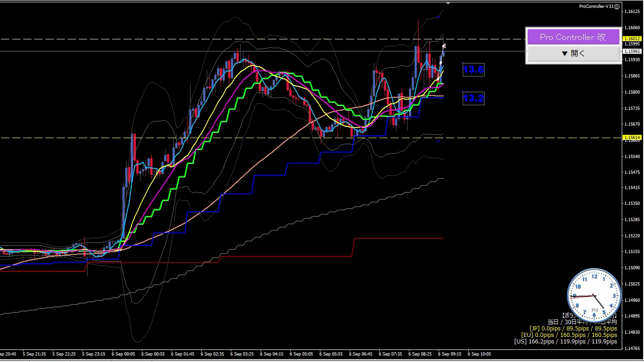Screen dimensions: 644x362
Task: Click the 当日 / 30日平均 header text
Action: [582, 322]
